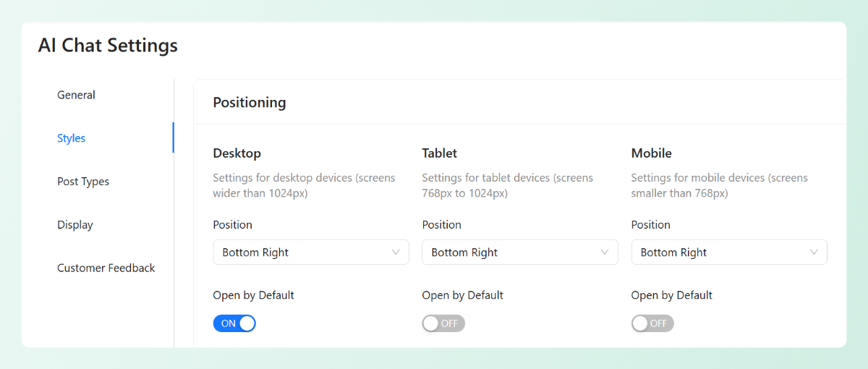
Task: Expand the Mobile Position dropdown
Action: click(x=728, y=253)
